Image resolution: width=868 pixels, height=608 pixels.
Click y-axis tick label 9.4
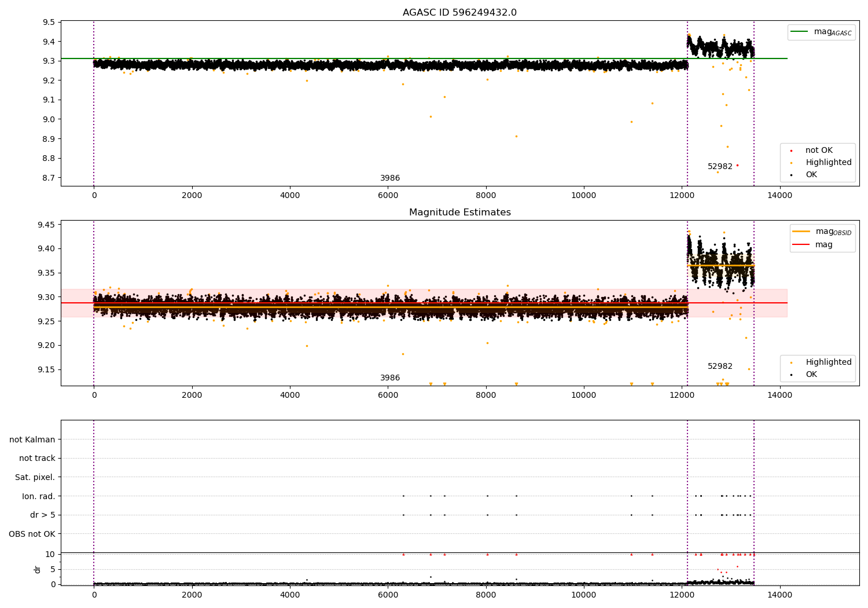49,42
